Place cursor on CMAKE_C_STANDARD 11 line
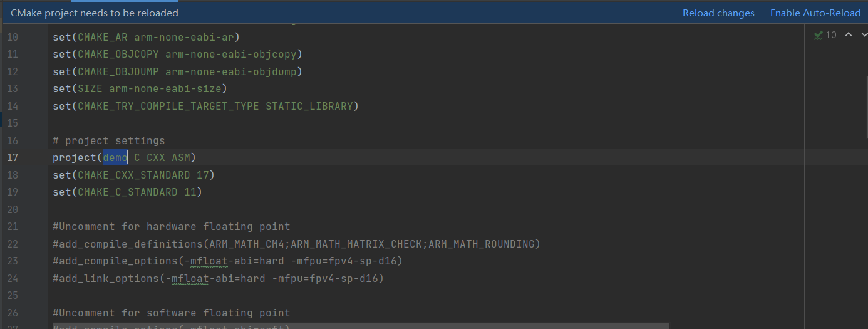Viewport: 868px width, 329px height. tap(127, 192)
